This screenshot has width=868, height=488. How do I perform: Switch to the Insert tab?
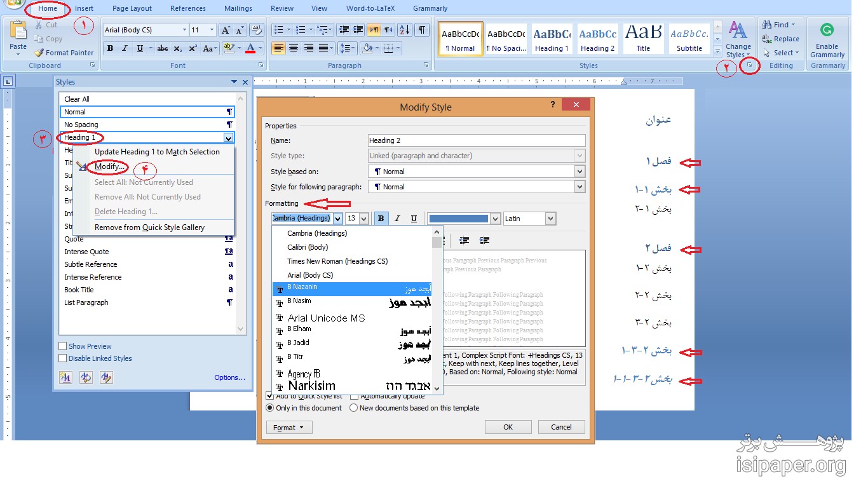pyautogui.click(x=84, y=8)
